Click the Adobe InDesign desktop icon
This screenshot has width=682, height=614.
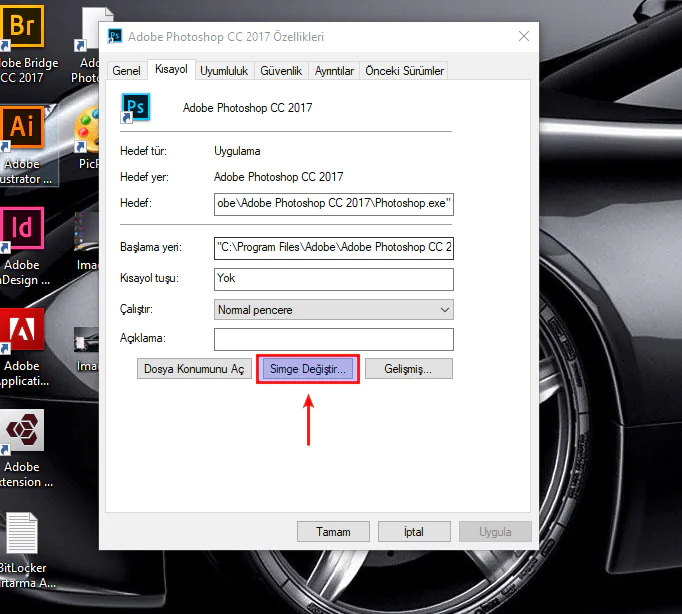click(x=22, y=229)
